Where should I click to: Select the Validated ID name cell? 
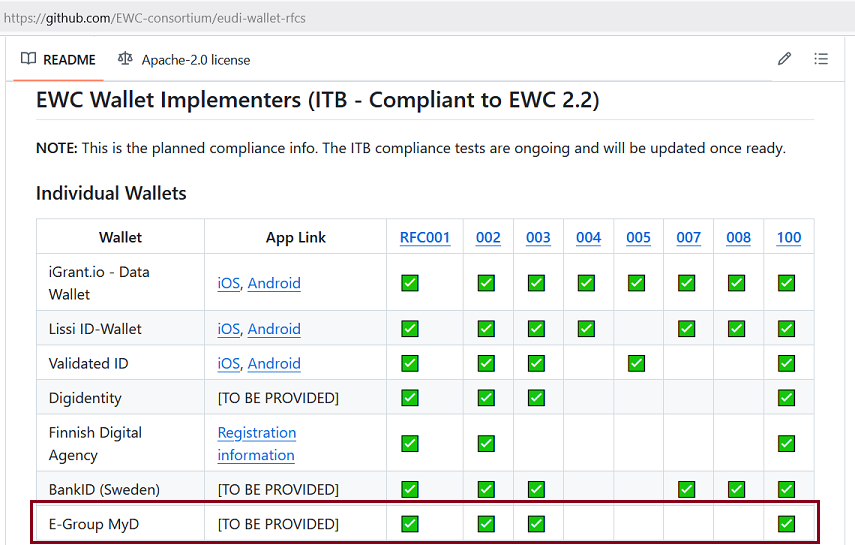121,363
